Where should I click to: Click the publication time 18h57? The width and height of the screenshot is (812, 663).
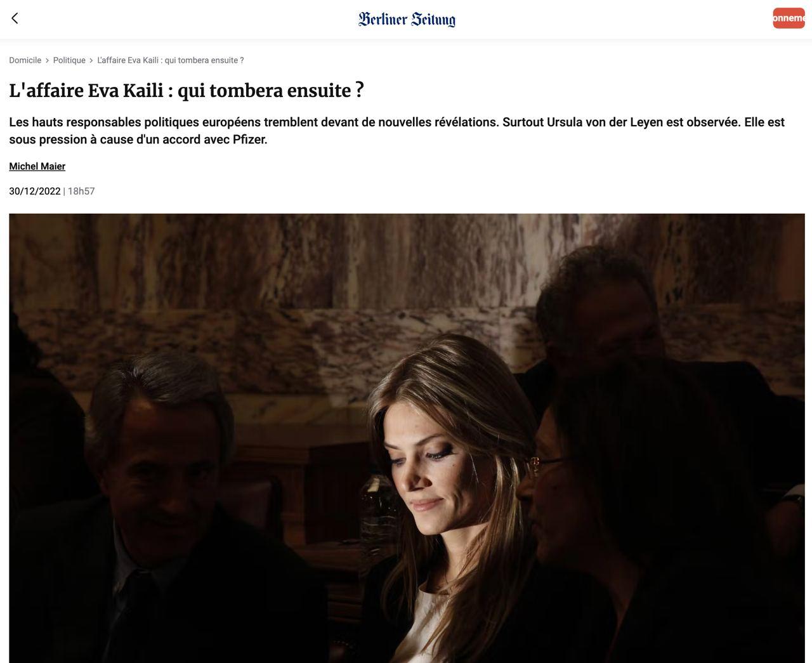(81, 192)
